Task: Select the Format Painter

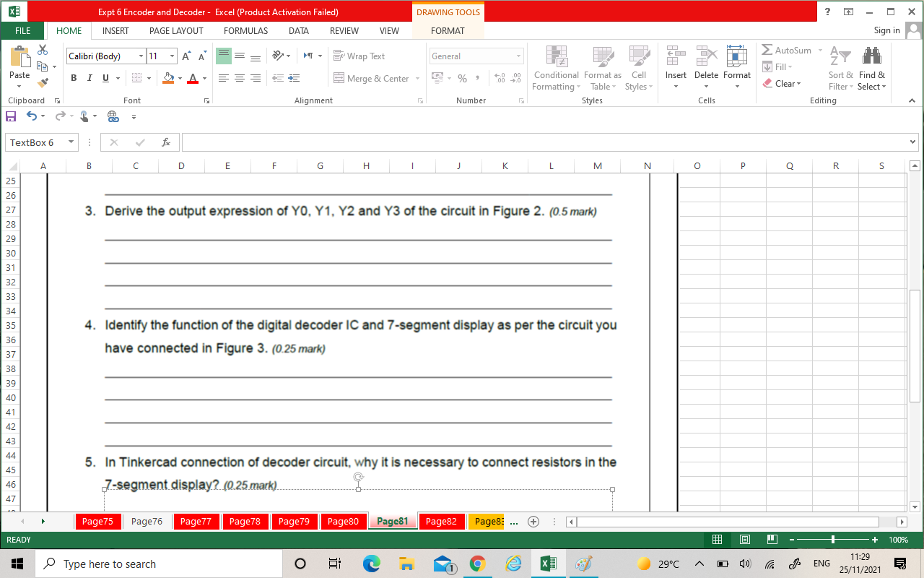Action: (43, 83)
